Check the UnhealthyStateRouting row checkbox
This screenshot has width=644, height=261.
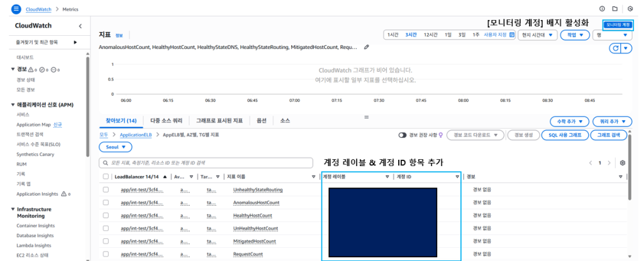click(106, 189)
